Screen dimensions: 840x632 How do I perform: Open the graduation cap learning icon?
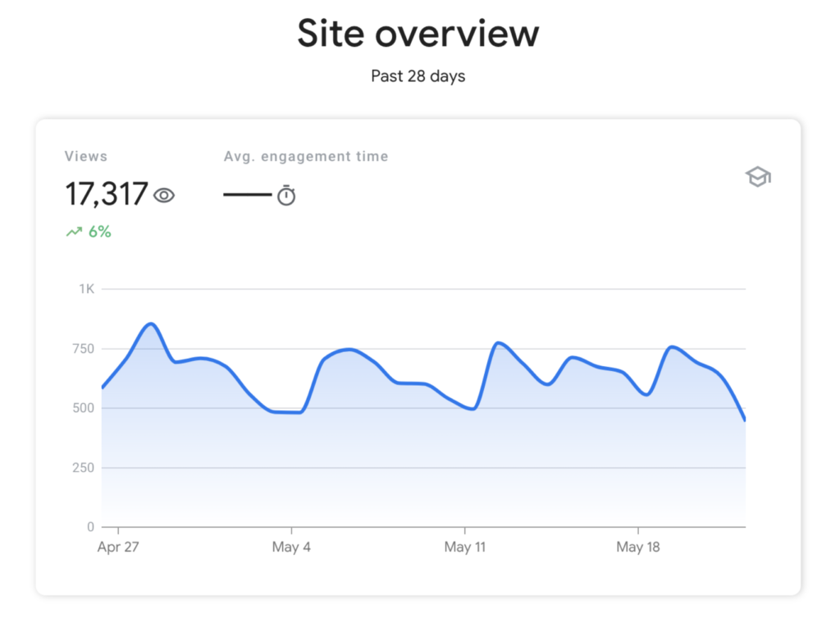(x=757, y=176)
